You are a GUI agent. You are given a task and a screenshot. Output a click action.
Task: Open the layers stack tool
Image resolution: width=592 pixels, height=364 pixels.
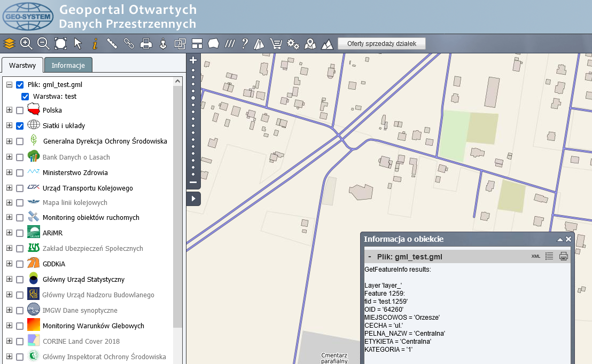pyautogui.click(x=9, y=44)
